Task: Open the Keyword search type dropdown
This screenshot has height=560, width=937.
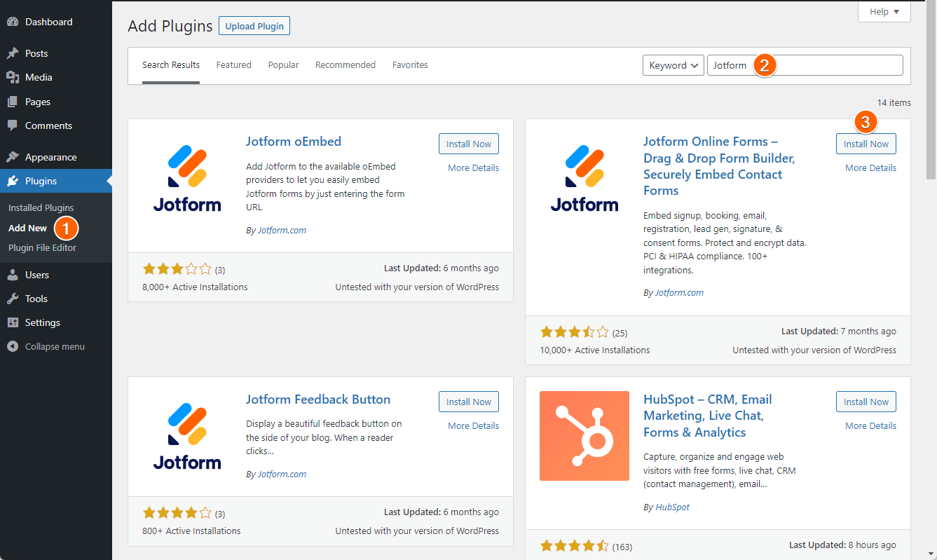Action: [x=673, y=65]
